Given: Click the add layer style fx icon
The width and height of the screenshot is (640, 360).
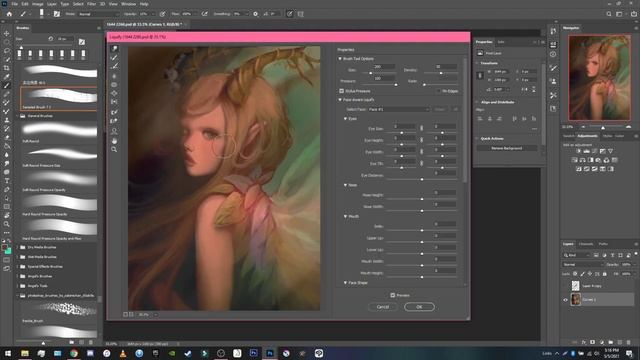Looking at the screenshot, I should pos(584,342).
